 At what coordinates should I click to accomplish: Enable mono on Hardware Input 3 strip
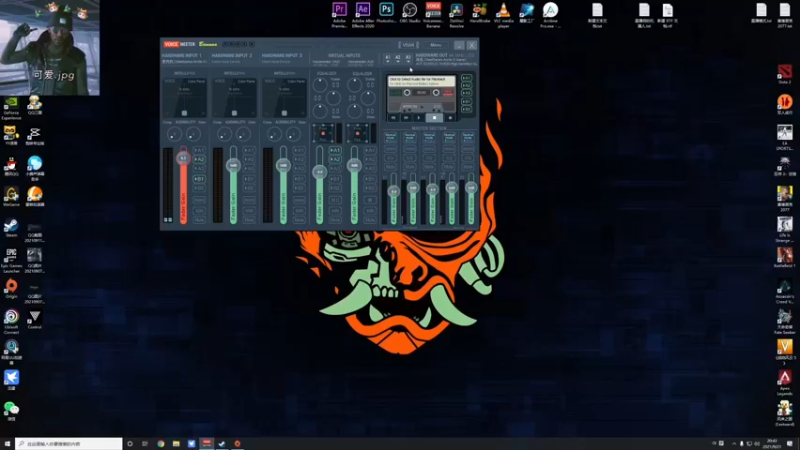point(299,200)
